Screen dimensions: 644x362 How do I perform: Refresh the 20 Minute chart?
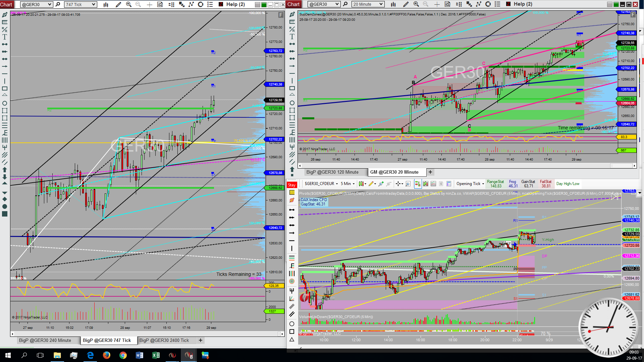(x=488, y=4)
